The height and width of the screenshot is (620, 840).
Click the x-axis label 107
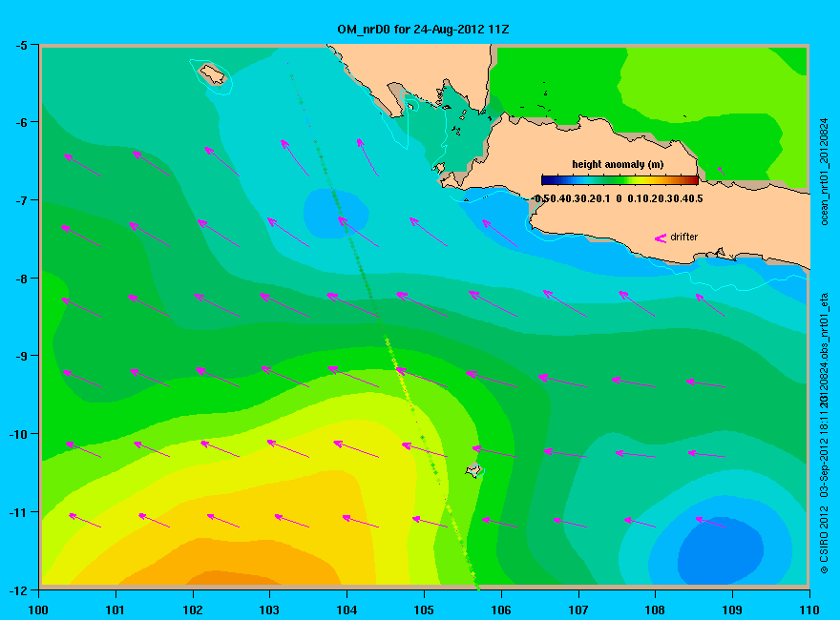pyautogui.click(x=578, y=610)
